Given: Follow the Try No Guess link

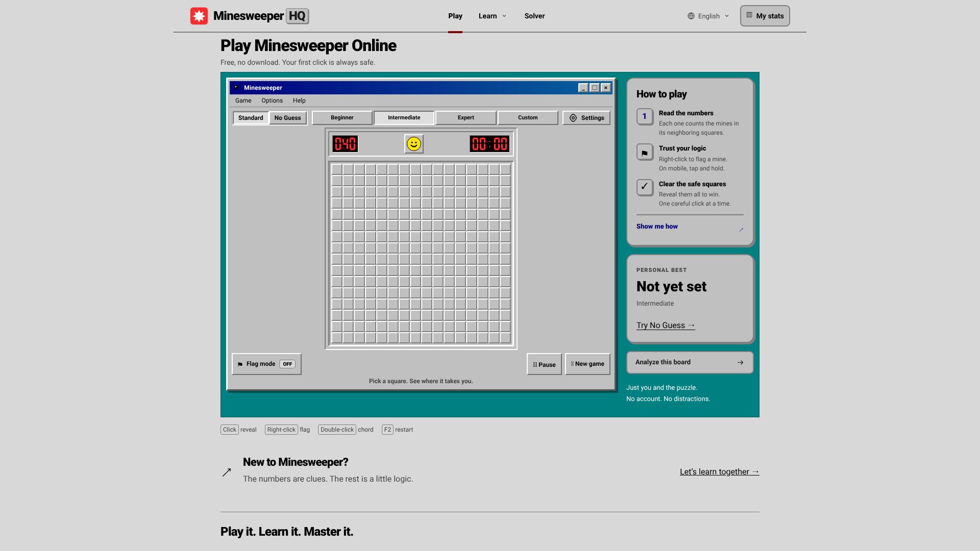Looking at the screenshot, I should pyautogui.click(x=666, y=325).
